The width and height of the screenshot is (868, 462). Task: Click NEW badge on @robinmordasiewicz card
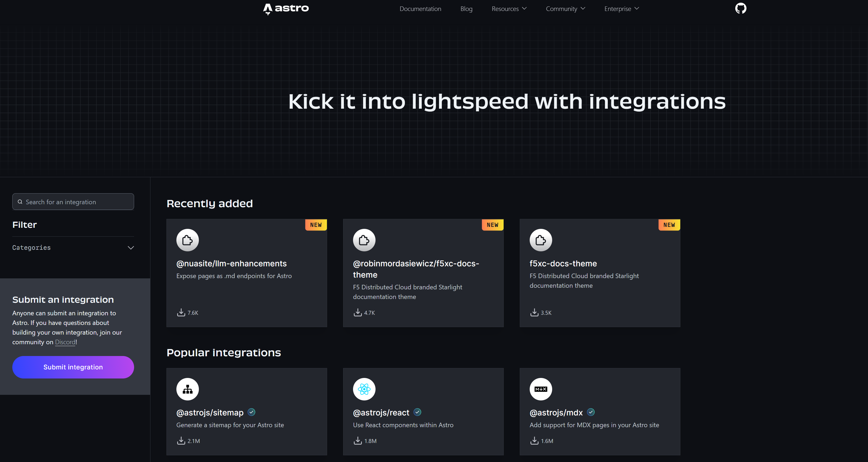pos(492,225)
